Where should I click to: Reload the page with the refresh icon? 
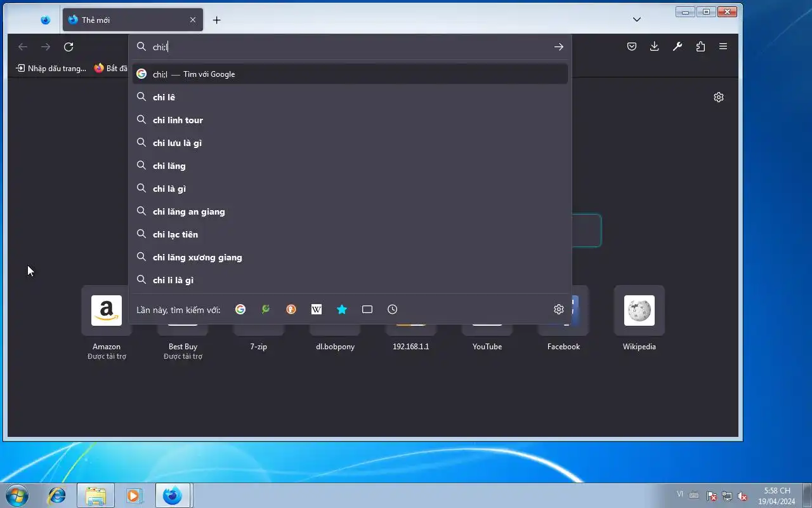pyautogui.click(x=69, y=46)
